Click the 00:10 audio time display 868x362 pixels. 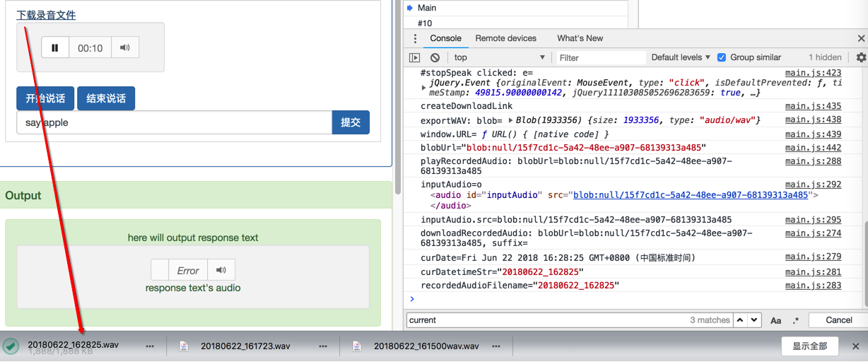tap(90, 47)
